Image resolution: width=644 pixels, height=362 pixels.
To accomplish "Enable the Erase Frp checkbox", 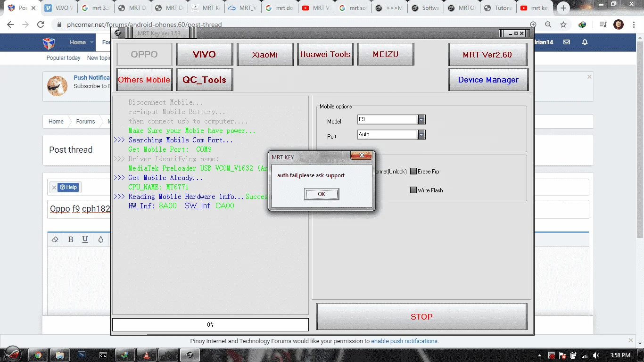I will point(413,172).
